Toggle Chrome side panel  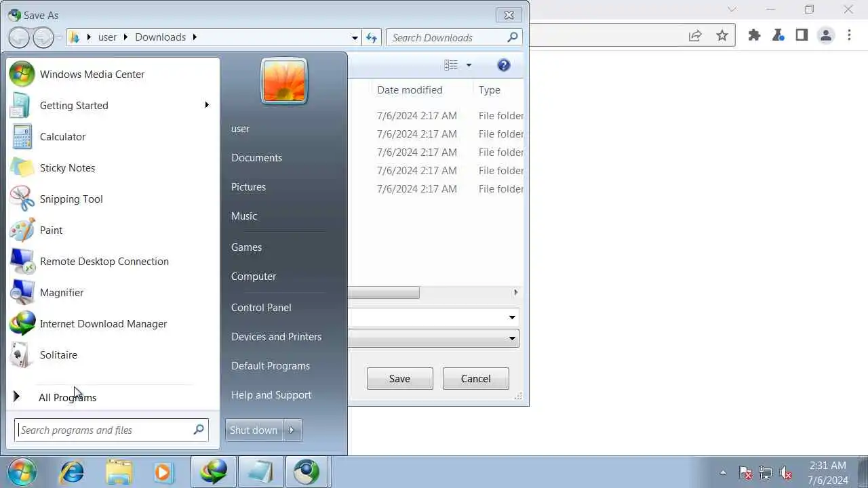[802, 35]
